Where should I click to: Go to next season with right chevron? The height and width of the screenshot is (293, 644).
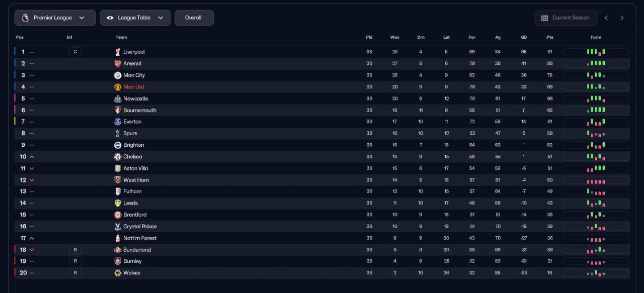pos(622,18)
